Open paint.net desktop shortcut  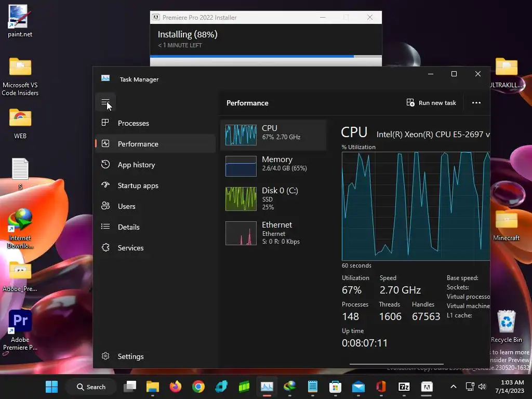[x=20, y=21]
